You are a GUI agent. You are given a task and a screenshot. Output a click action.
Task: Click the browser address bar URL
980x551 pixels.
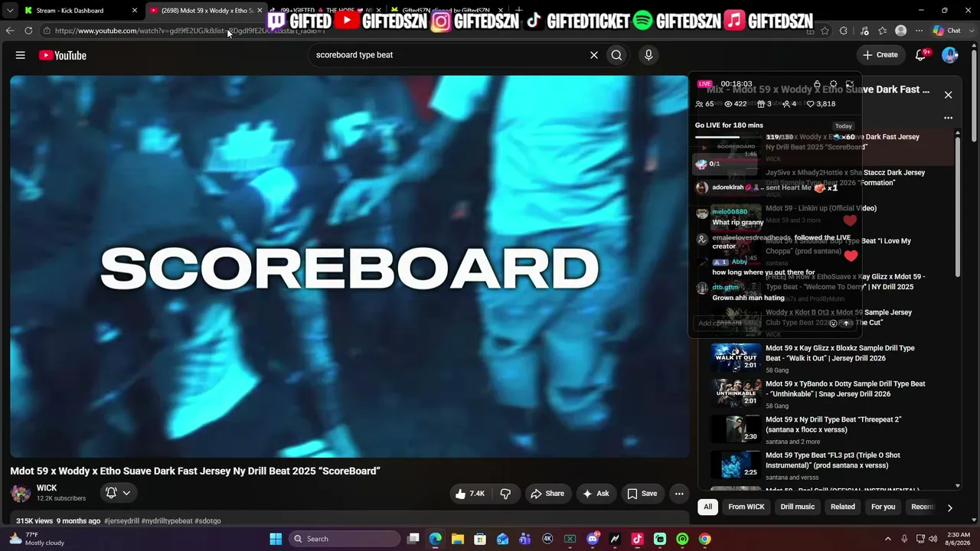coord(190,31)
